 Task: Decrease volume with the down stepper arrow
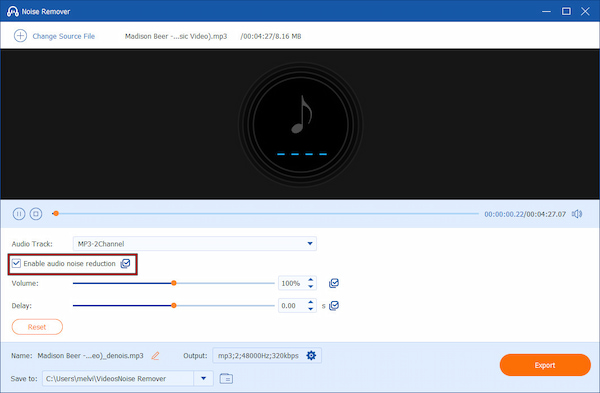tap(311, 287)
